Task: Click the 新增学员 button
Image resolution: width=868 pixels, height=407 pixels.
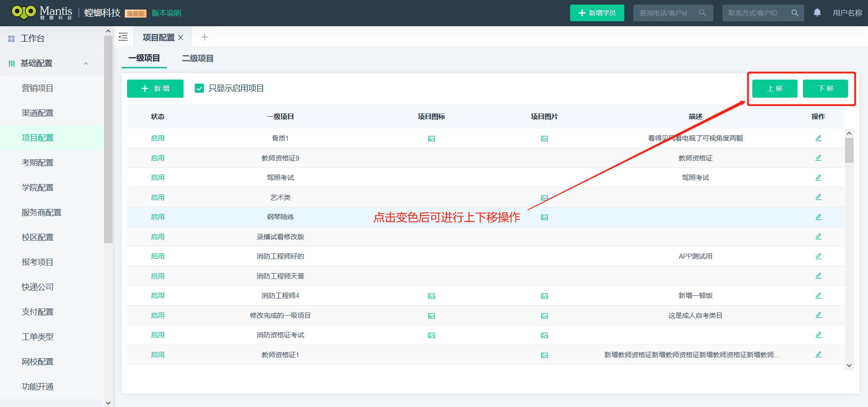Action: click(597, 13)
